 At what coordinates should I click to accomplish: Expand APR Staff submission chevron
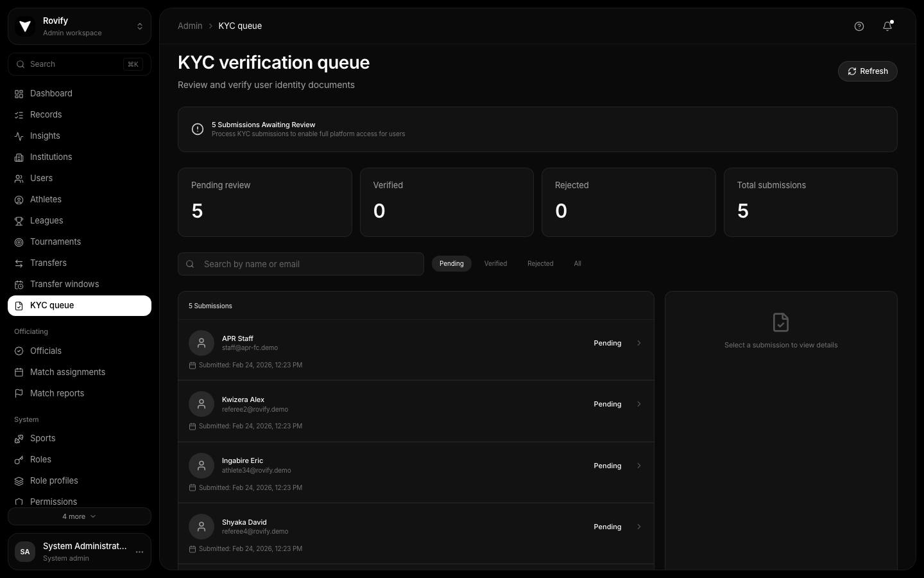tap(639, 343)
